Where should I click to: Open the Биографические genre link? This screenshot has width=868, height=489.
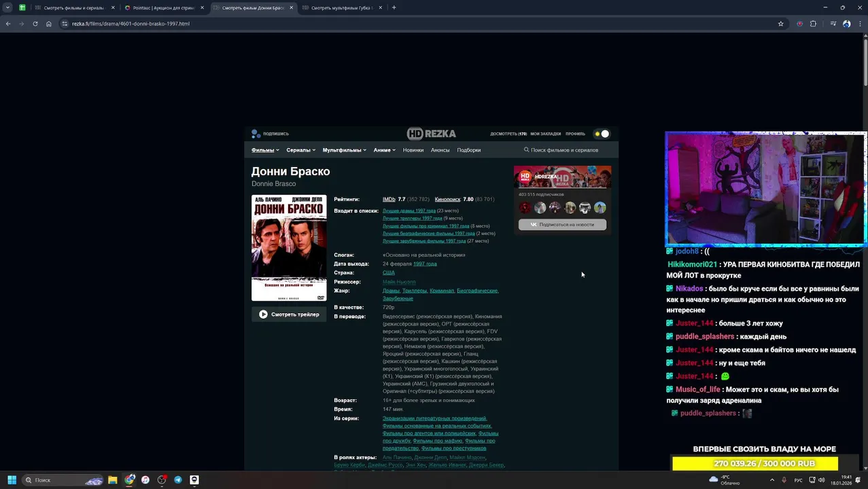(x=477, y=291)
